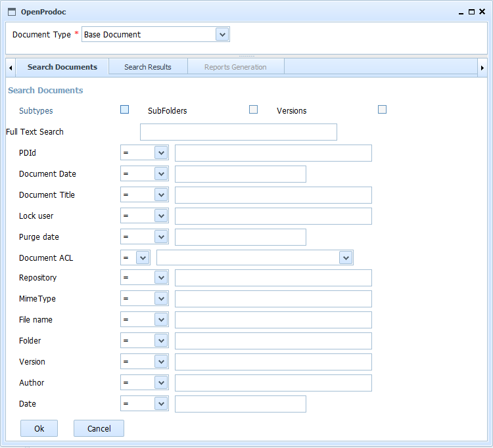The height and width of the screenshot is (448, 493).
Task: Open the Lock user operator dropdown
Action: [x=161, y=216]
